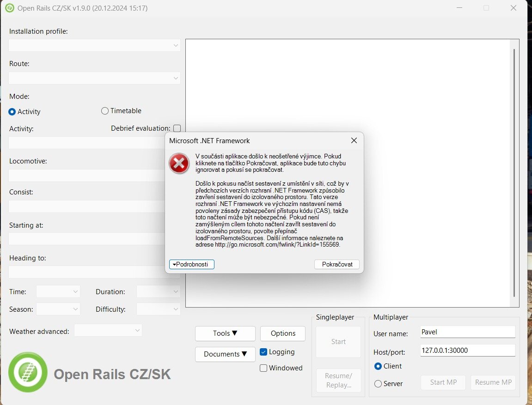Enable the Windowed checkbox

(263, 368)
